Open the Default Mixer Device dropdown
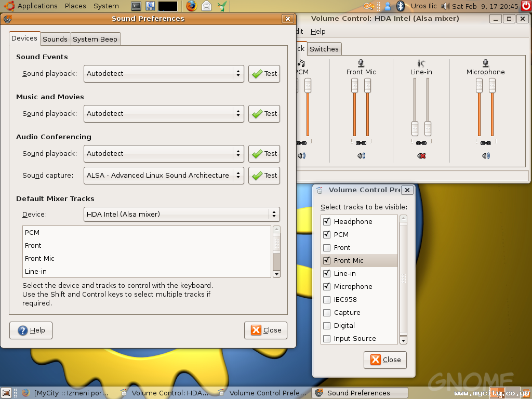532x399 pixels. [x=182, y=215]
